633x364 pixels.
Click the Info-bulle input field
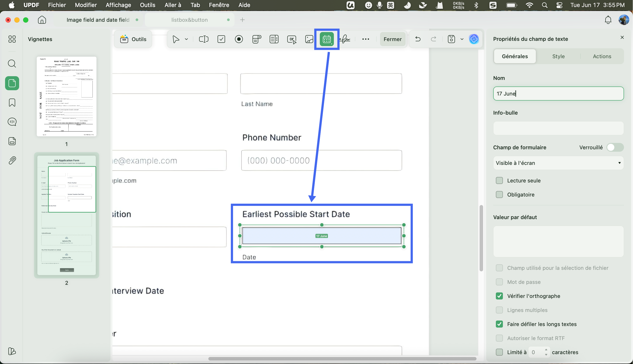(558, 128)
